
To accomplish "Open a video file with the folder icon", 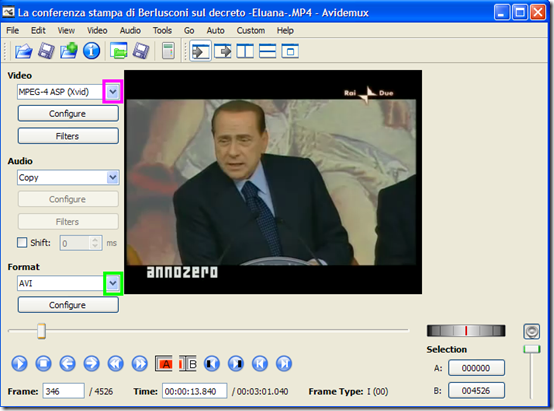I will coord(24,51).
